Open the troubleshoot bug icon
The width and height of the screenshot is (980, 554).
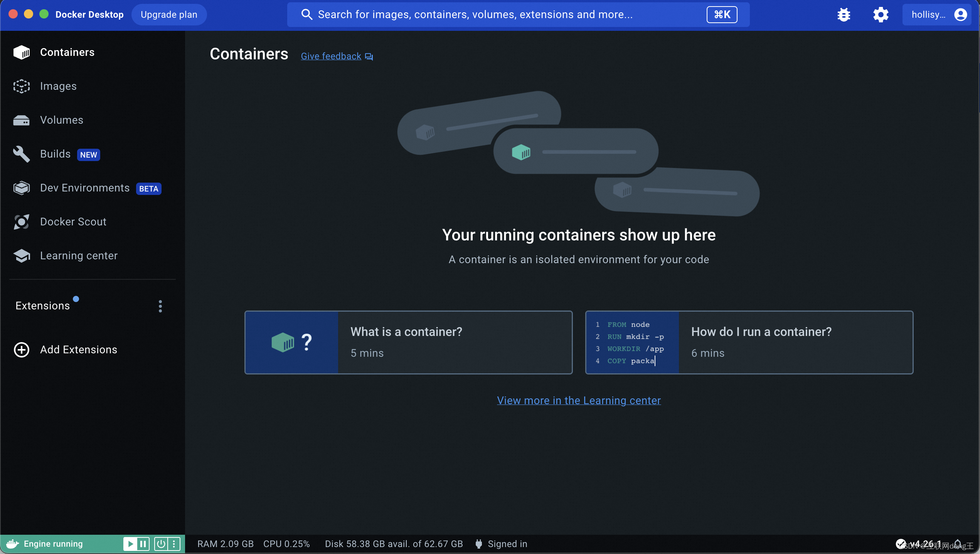click(844, 15)
